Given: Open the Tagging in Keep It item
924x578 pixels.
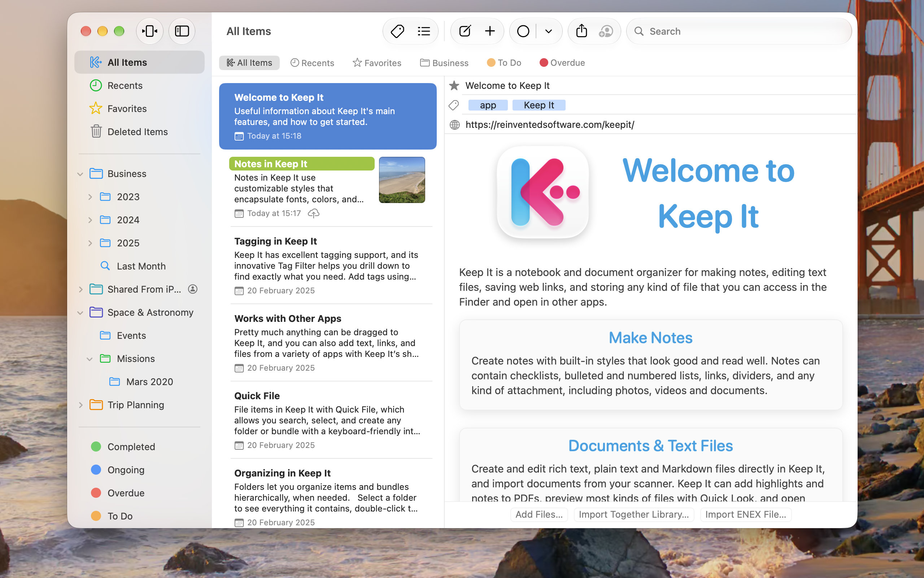Looking at the screenshot, I should coord(328,265).
